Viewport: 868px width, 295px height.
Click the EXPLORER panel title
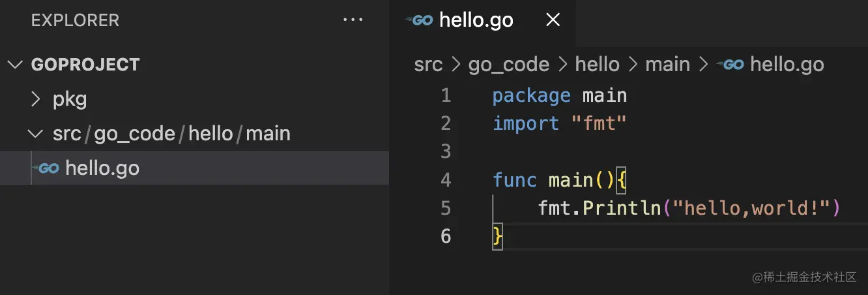(x=75, y=20)
